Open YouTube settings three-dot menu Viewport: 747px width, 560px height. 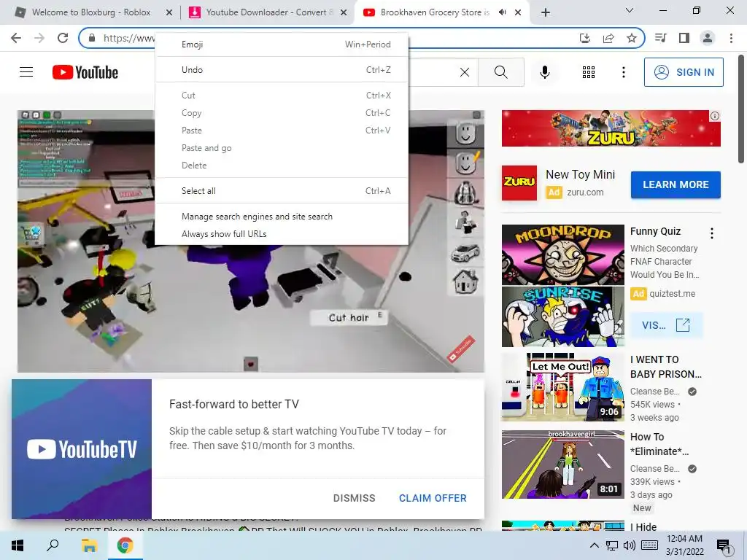pyautogui.click(x=624, y=72)
